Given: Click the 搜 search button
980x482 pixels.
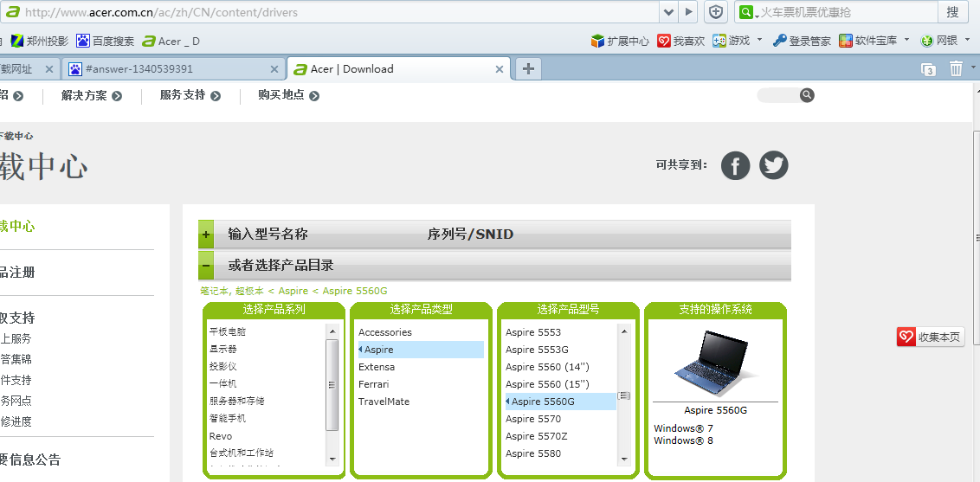Looking at the screenshot, I should (952, 12).
